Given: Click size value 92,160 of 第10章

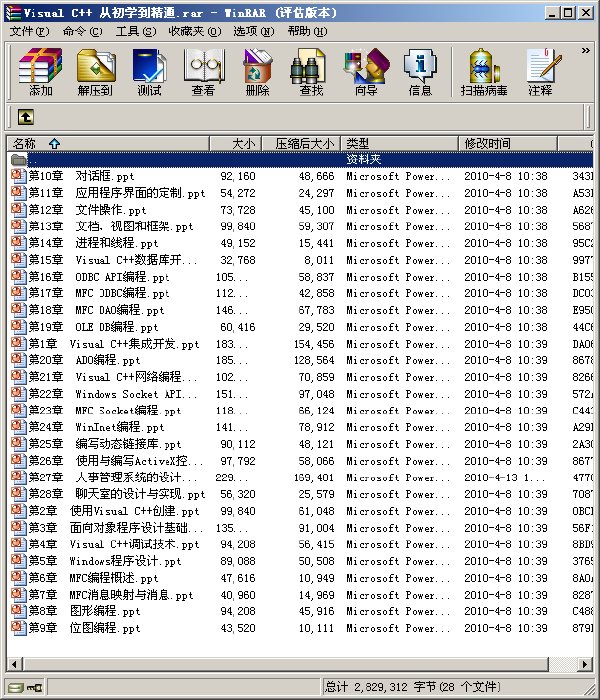Looking at the screenshot, I should [238, 176].
